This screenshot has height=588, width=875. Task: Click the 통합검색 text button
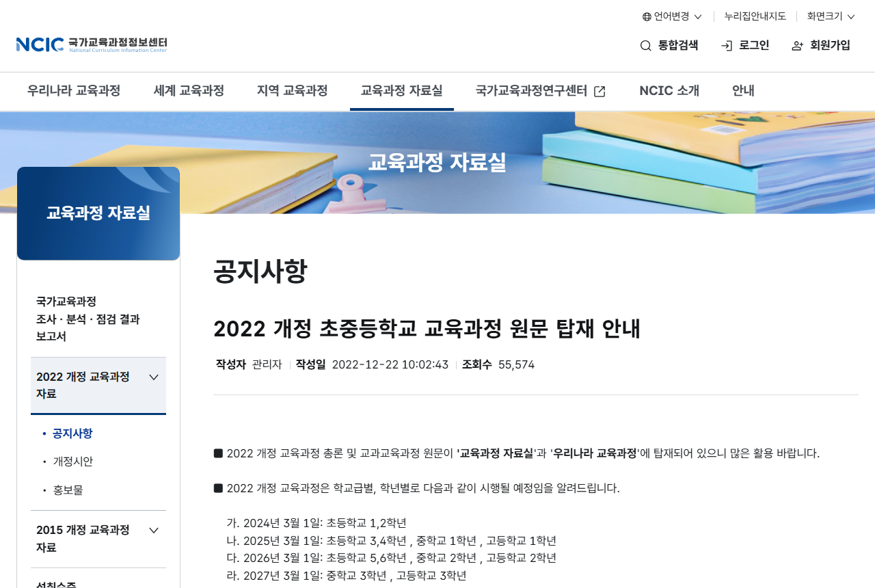678,46
